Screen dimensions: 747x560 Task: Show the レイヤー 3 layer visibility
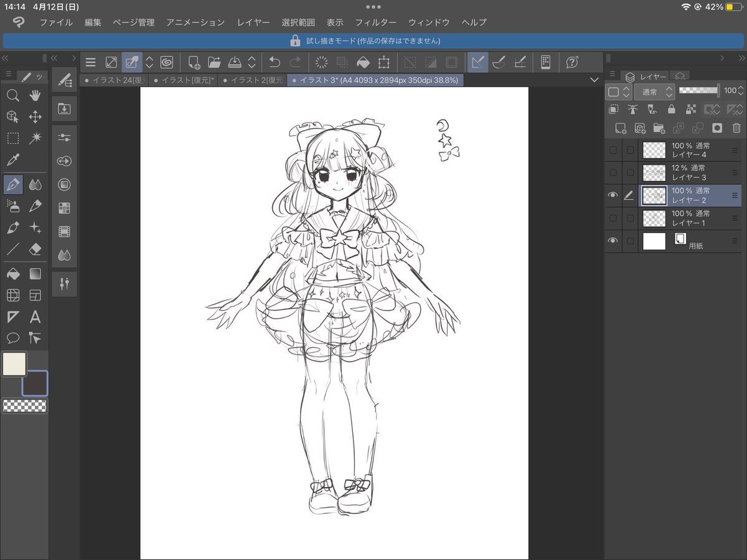tap(613, 172)
